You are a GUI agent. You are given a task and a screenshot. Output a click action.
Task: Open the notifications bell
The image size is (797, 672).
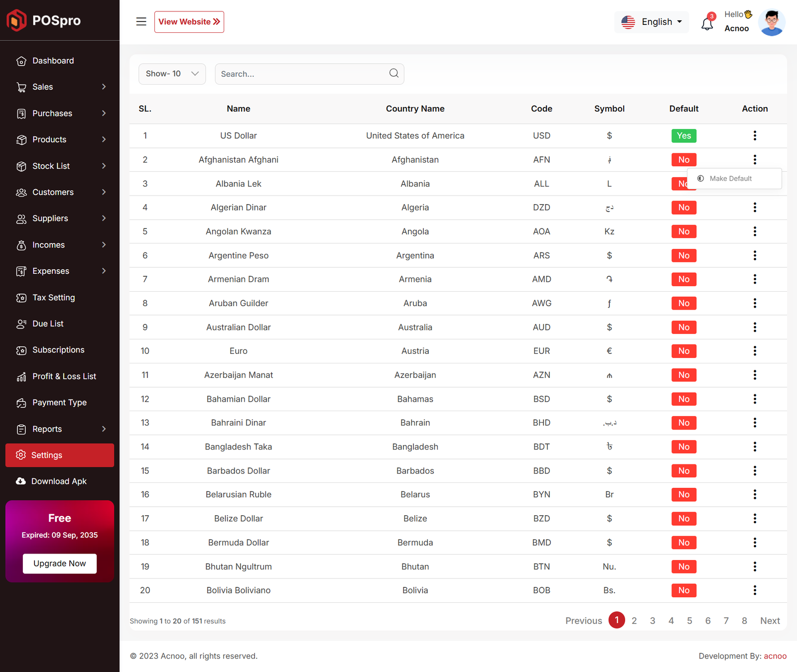click(707, 23)
